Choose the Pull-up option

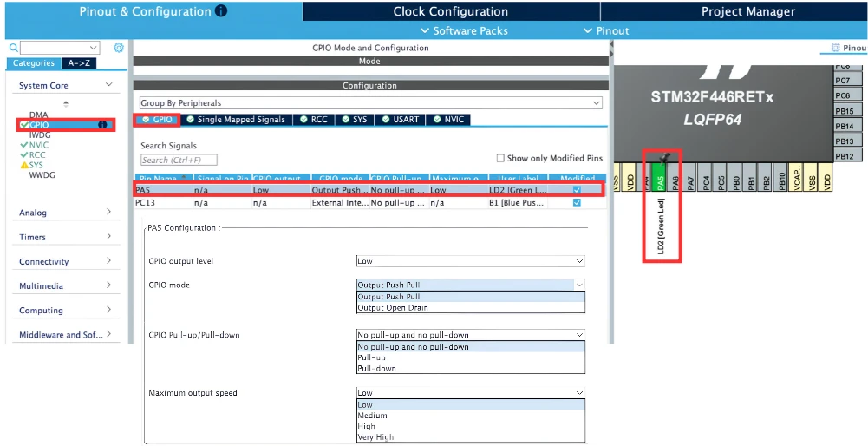pyautogui.click(x=471, y=357)
